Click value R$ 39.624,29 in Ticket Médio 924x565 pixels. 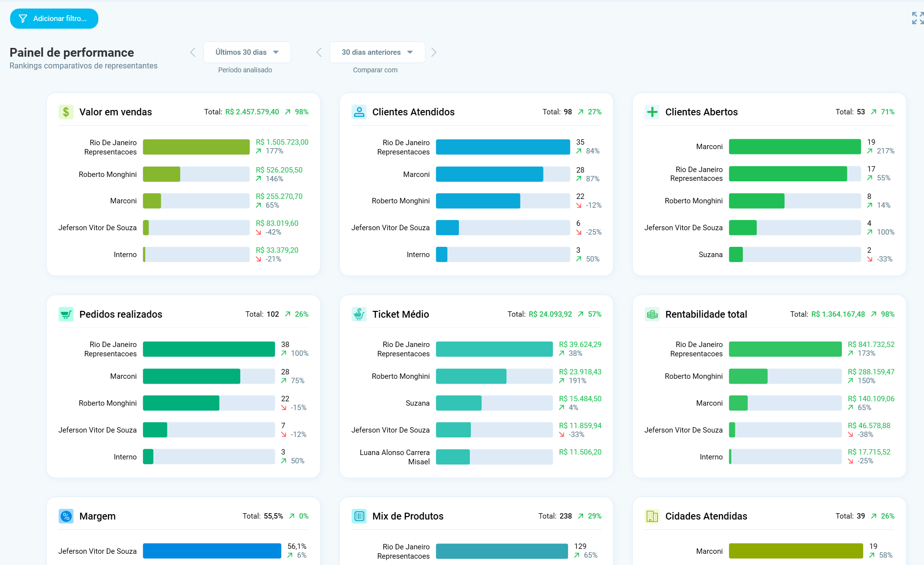pyautogui.click(x=580, y=345)
